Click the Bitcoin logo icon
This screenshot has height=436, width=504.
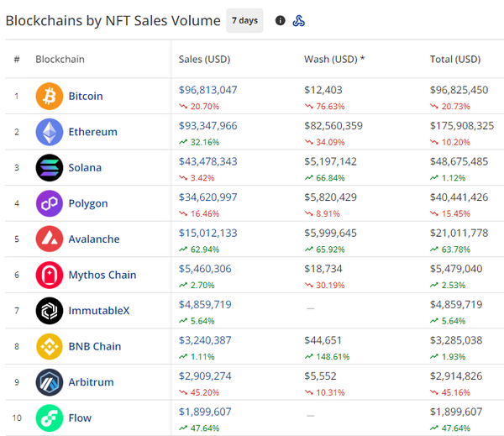[49, 96]
